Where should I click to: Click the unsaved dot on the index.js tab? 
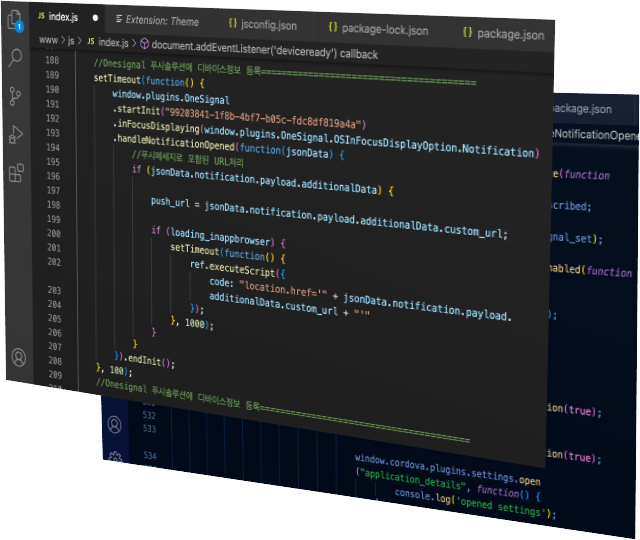coord(96,18)
